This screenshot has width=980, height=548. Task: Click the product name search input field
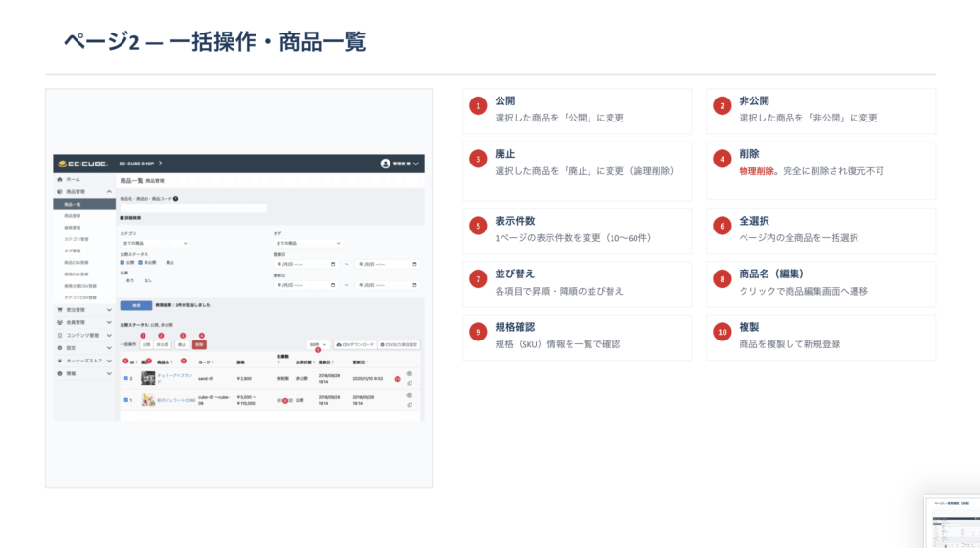[193, 208]
